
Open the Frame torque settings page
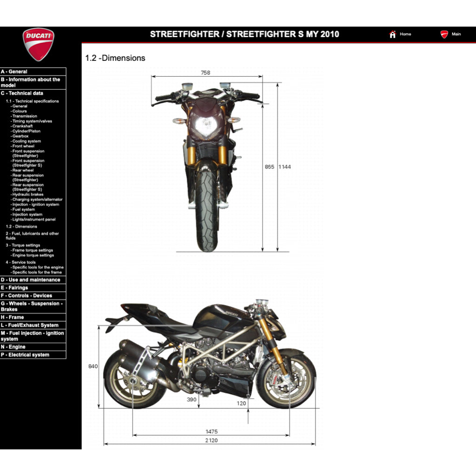(x=31, y=250)
